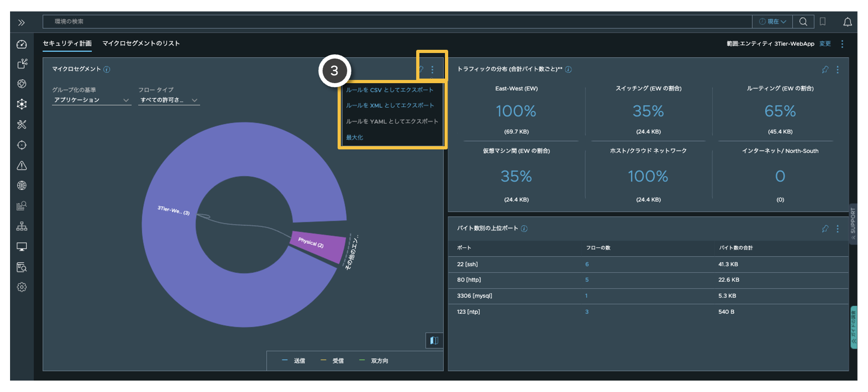Open the green guide side tab

[854, 328]
